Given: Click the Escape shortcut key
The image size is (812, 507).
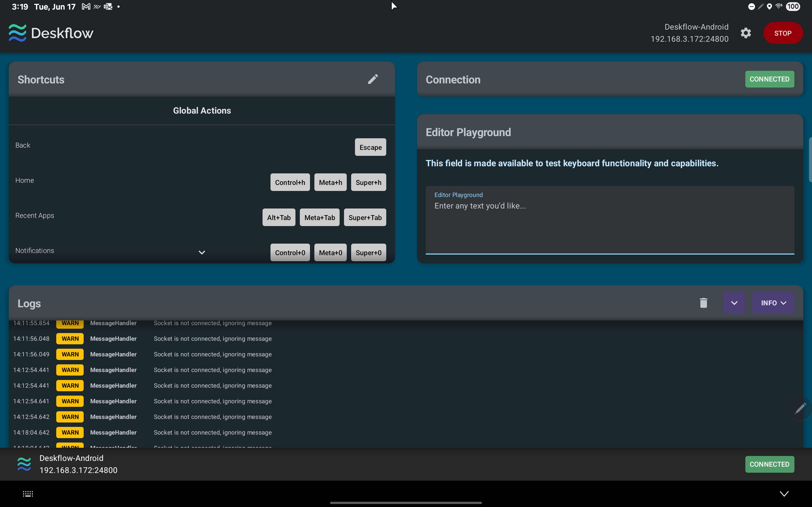Looking at the screenshot, I should click(370, 147).
